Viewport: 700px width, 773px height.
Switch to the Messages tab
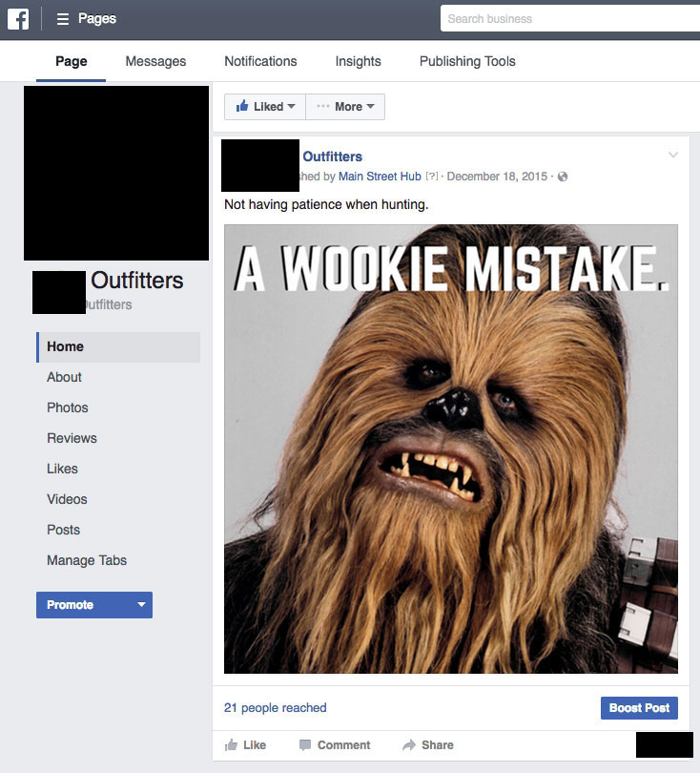(155, 61)
